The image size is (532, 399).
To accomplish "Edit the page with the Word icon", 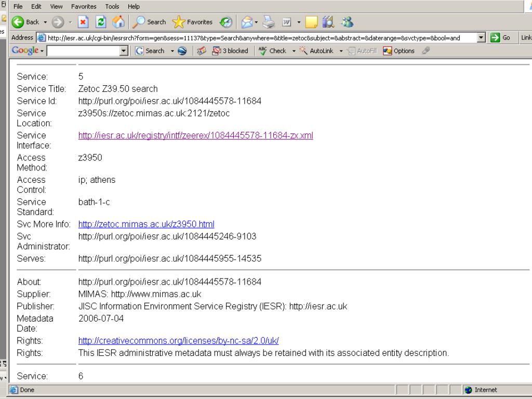I will [x=287, y=22].
